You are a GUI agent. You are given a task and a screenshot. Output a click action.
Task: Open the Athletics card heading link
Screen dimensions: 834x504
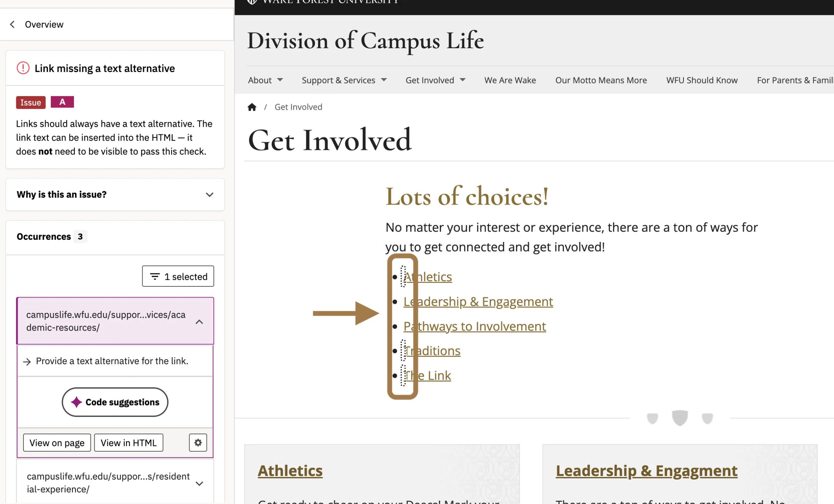click(x=290, y=471)
